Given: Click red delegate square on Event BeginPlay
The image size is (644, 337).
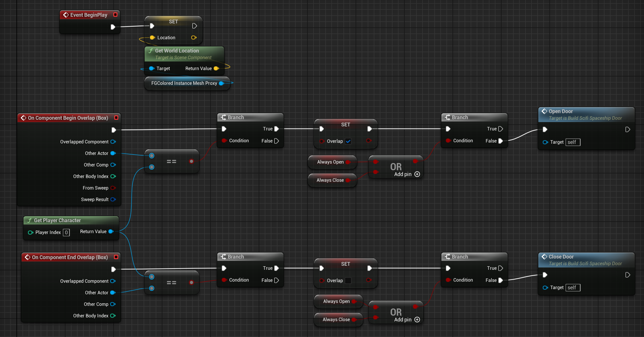Looking at the screenshot, I should point(115,15).
